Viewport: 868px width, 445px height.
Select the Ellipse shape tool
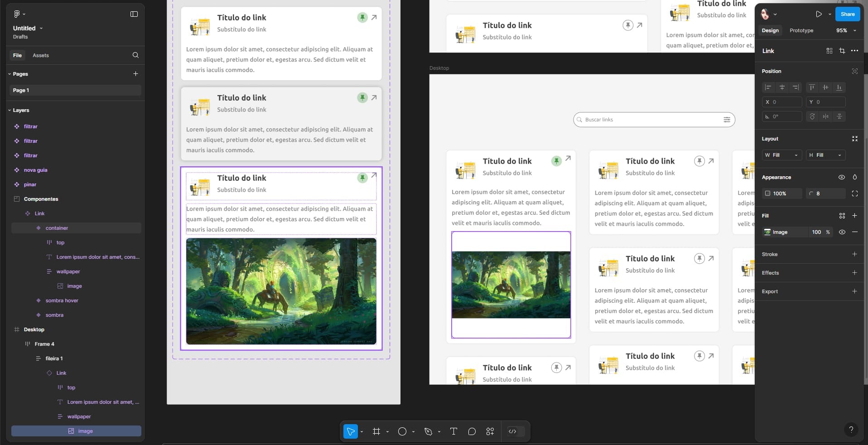[x=402, y=431]
